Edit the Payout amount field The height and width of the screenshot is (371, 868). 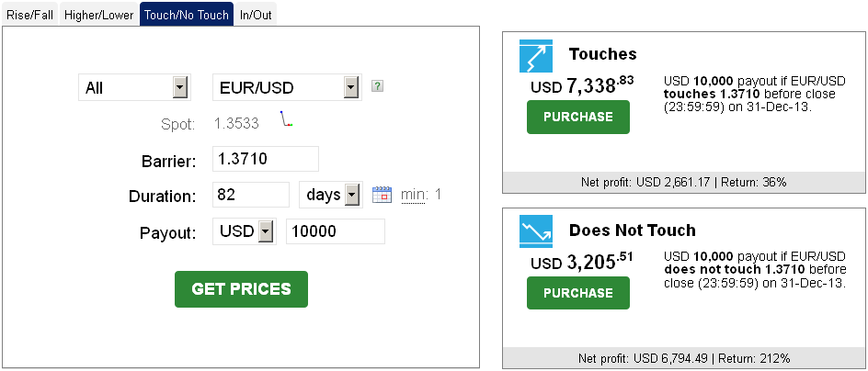[336, 231]
